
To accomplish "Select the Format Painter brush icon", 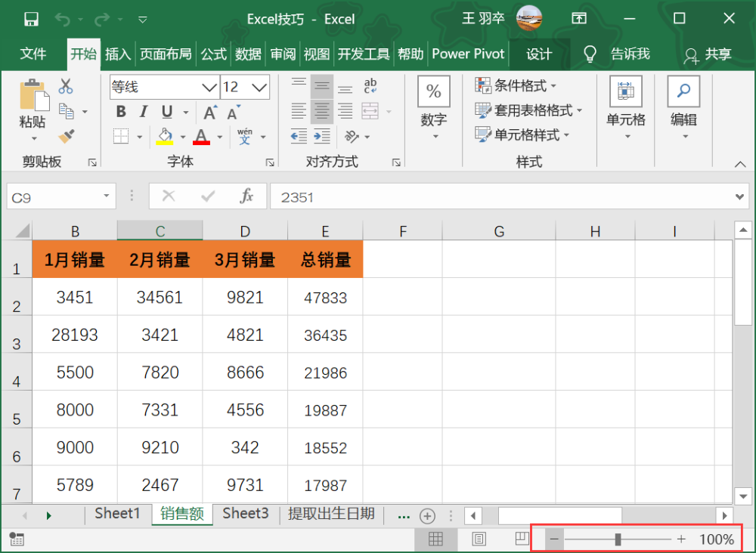I will pyautogui.click(x=67, y=136).
